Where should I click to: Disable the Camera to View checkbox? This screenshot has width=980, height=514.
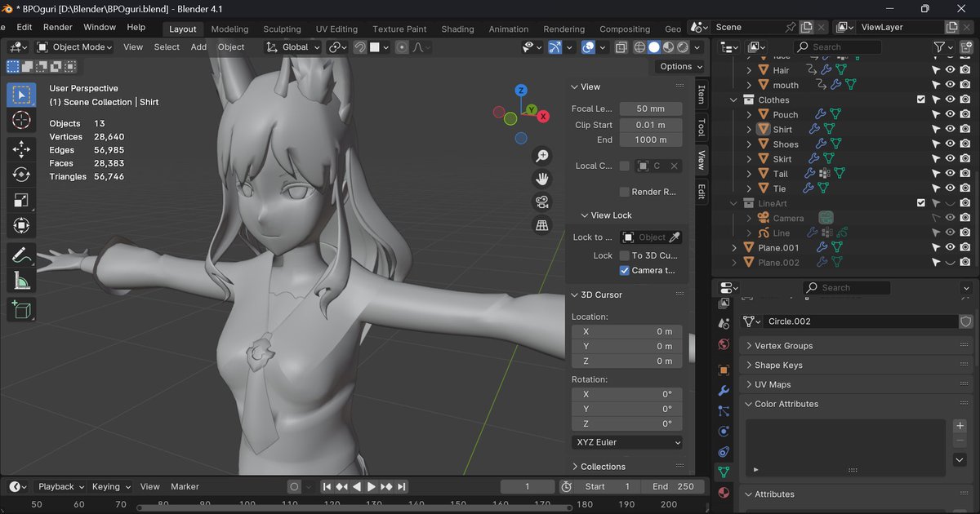pyautogui.click(x=626, y=270)
